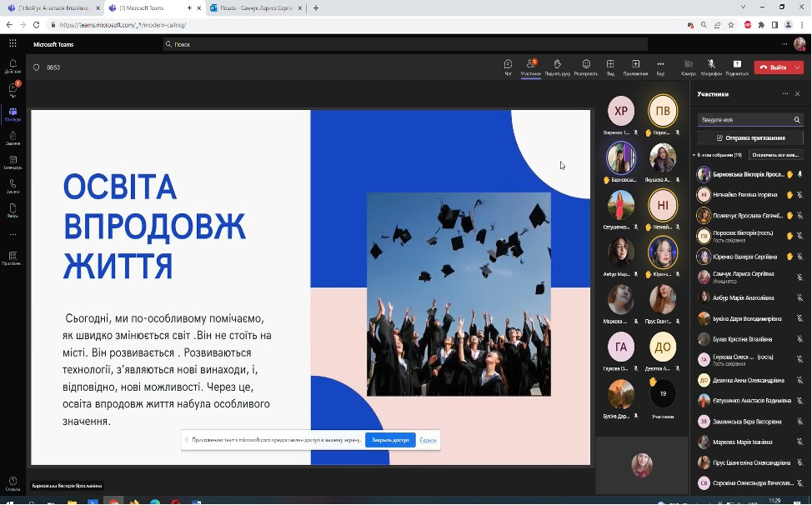Select participant Замлинська Вера Вікторівна

(x=749, y=421)
